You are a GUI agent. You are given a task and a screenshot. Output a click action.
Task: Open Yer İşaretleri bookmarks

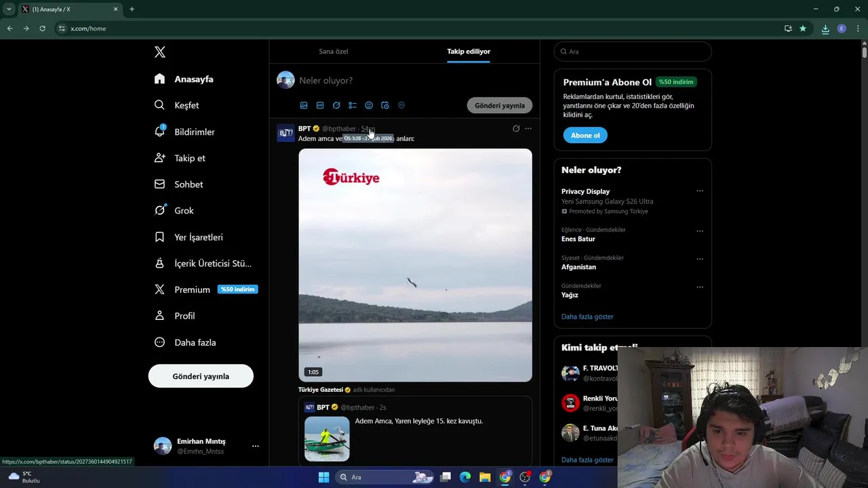189,237
